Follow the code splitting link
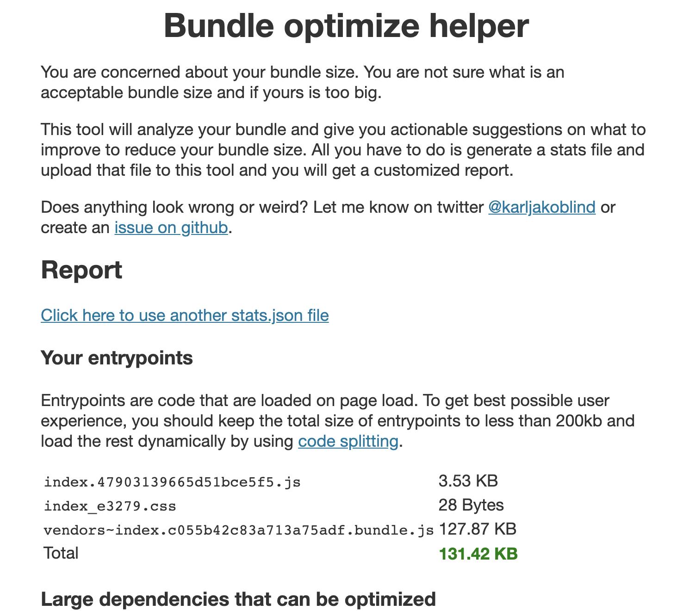 point(348,441)
